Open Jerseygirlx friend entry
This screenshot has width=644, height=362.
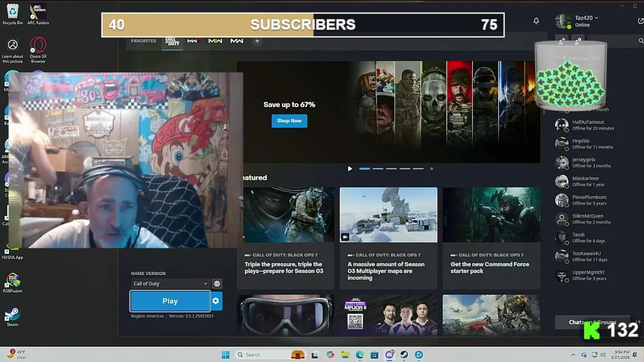(592, 162)
